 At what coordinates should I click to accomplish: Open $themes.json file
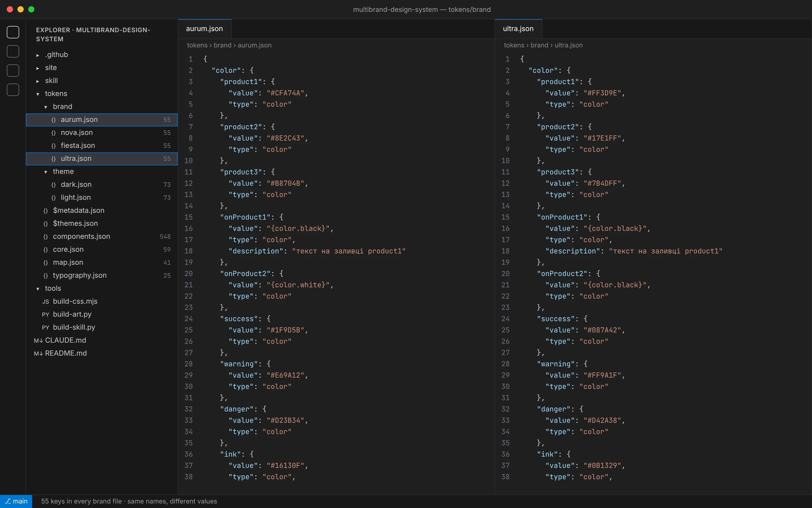tap(102, 224)
